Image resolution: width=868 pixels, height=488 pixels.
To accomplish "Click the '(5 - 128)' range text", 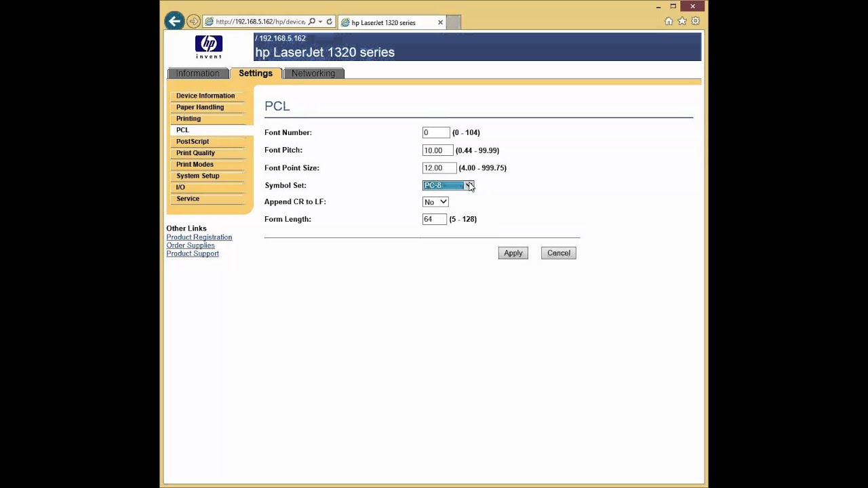I will click(x=463, y=220).
